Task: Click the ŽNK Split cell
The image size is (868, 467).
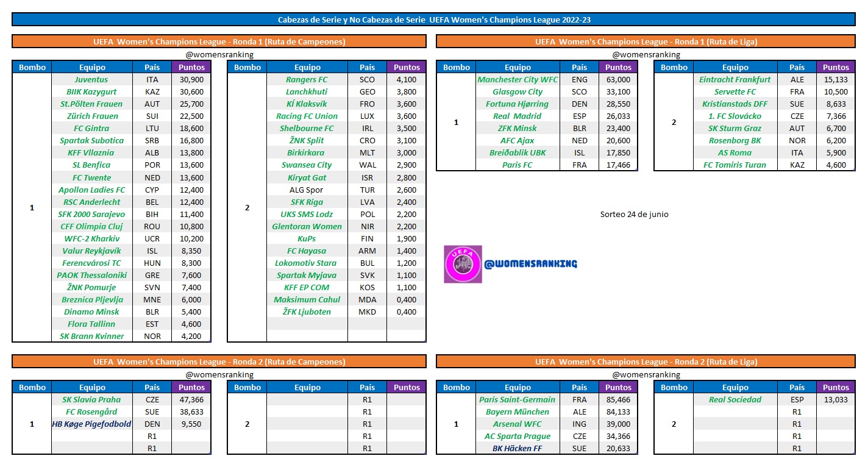Action: 307,140
